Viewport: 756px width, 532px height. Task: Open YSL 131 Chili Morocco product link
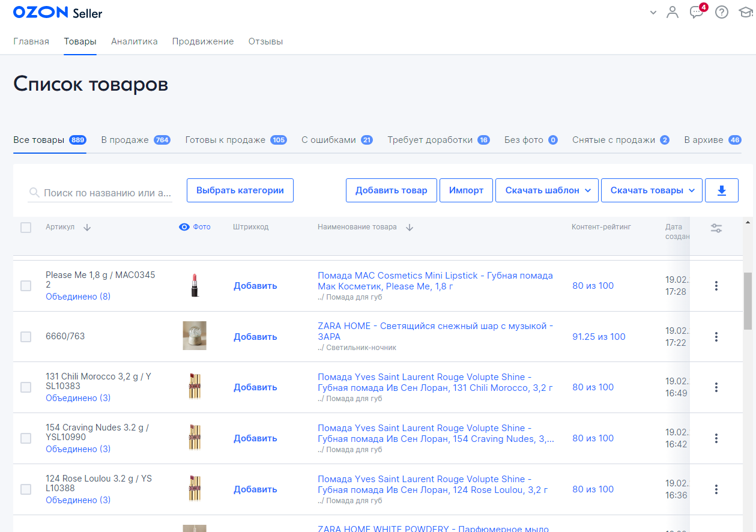[x=435, y=382]
